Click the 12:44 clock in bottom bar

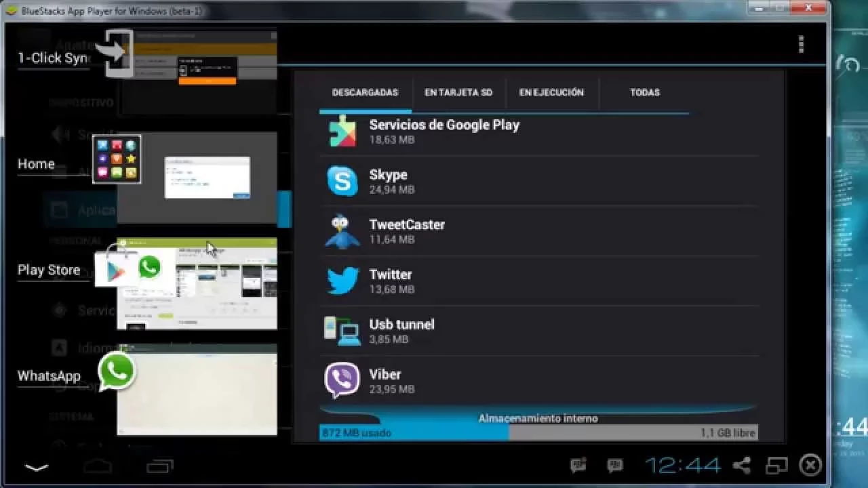point(683,465)
